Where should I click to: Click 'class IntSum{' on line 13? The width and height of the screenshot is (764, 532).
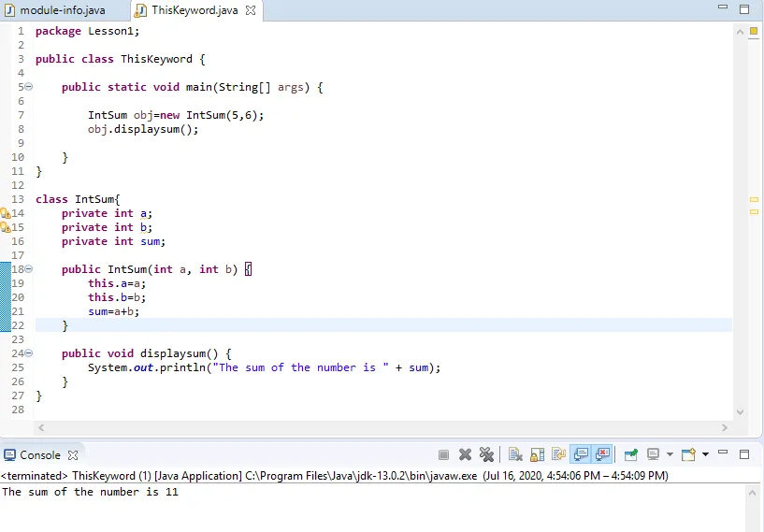point(78,200)
